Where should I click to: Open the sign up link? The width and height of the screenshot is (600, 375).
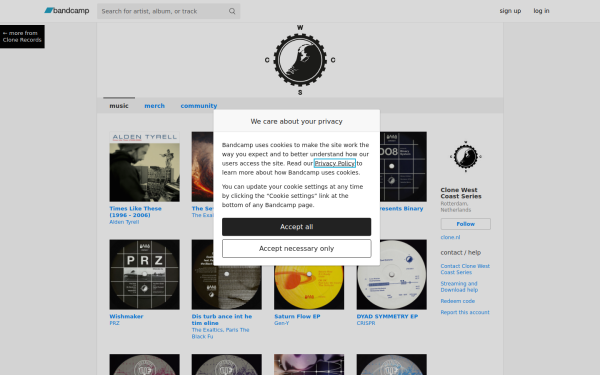510,11
